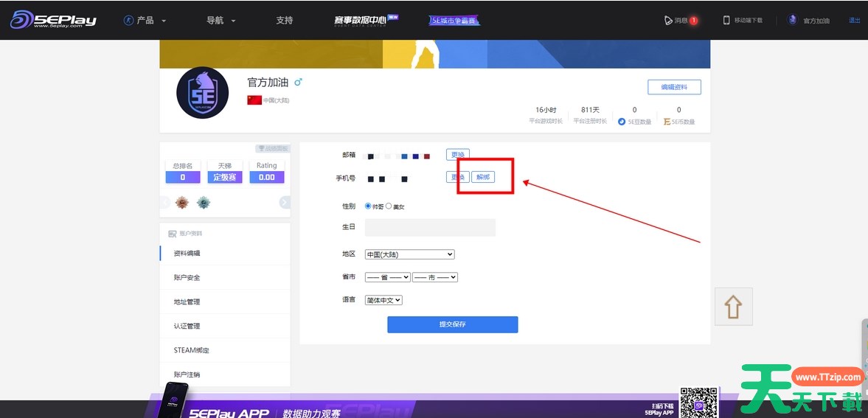This screenshot has height=418, width=868.
Task: Click the 移动端下载 text link
Action: pyautogui.click(x=749, y=21)
